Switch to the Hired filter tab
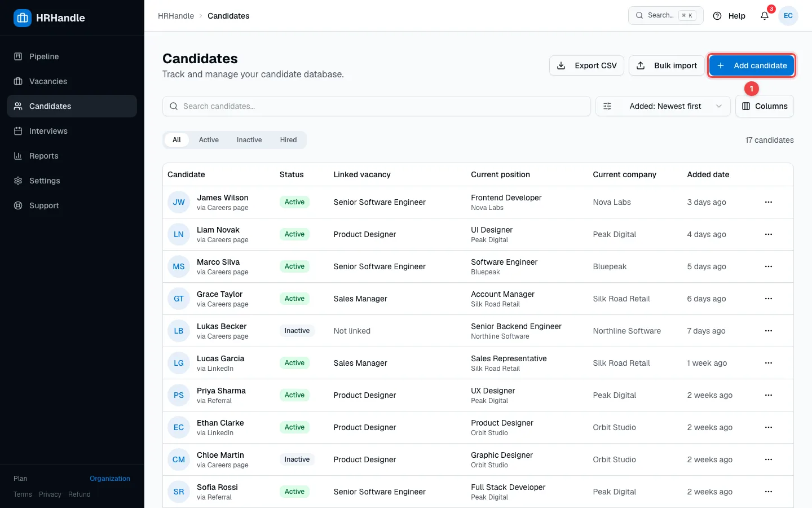 [288, 140]
